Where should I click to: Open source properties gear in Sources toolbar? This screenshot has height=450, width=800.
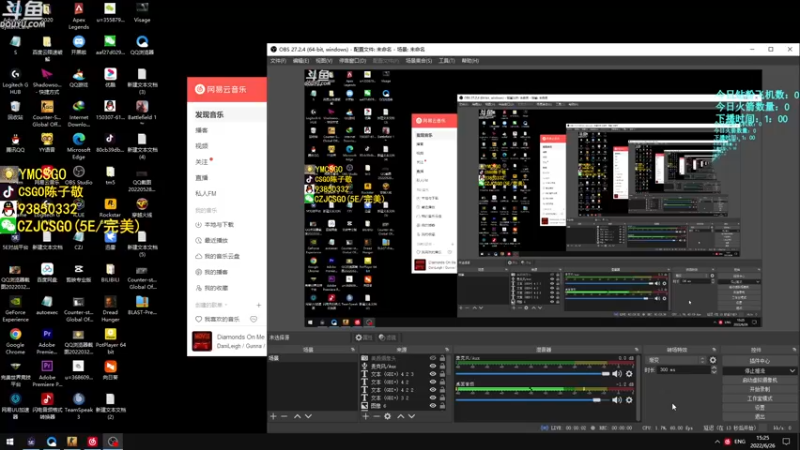388,416
